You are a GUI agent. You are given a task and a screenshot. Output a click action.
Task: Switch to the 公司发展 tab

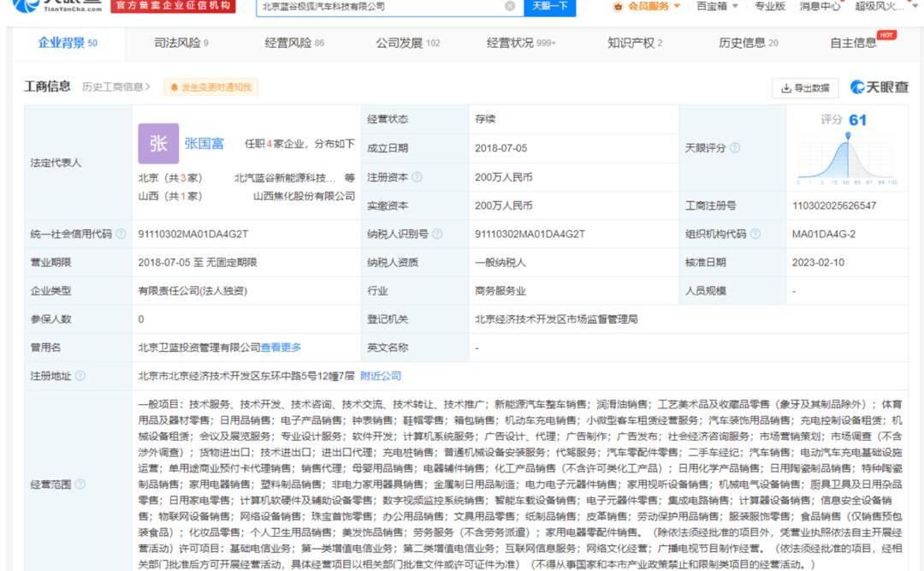tap(408, 43)
